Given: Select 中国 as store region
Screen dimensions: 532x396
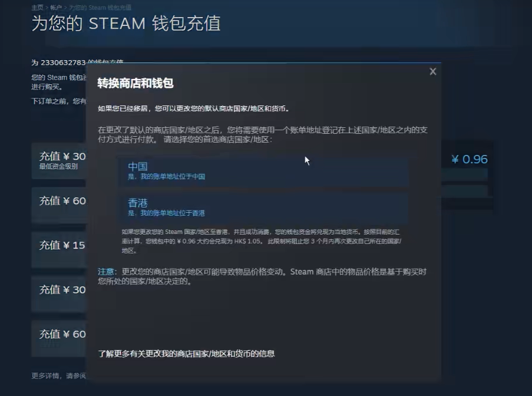Looking at the screenshot, I should pos(263,171).
